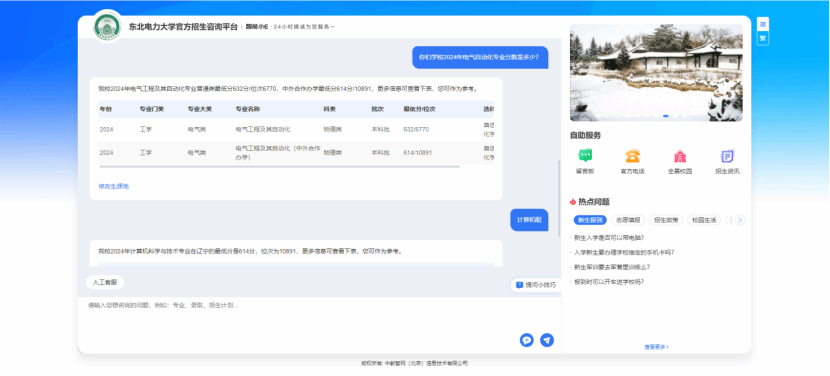Open the 留言板 message board service
The width and height of the screenshot is (830, 376).
585,162
